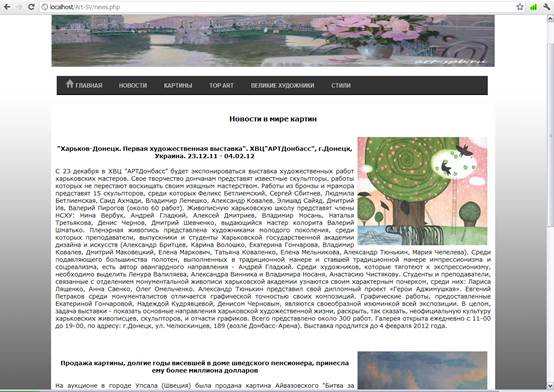
Task: Go to TOP ART section
Action: [221, 86]
